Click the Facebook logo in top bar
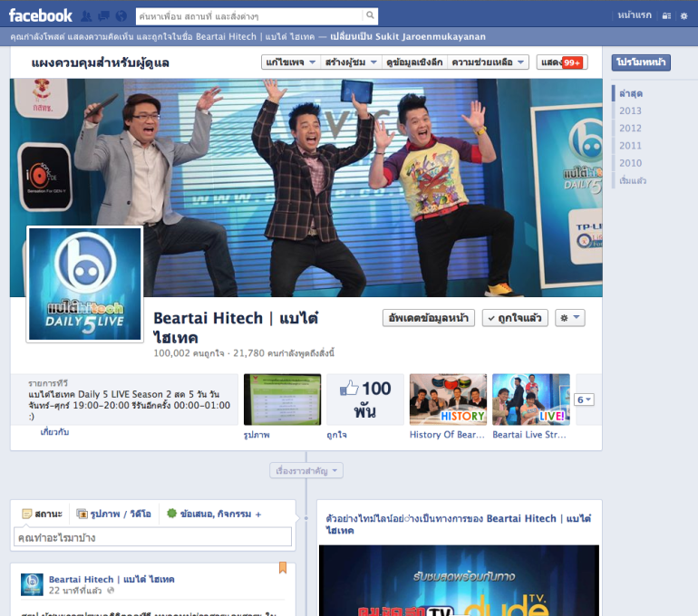 [41, 15]
